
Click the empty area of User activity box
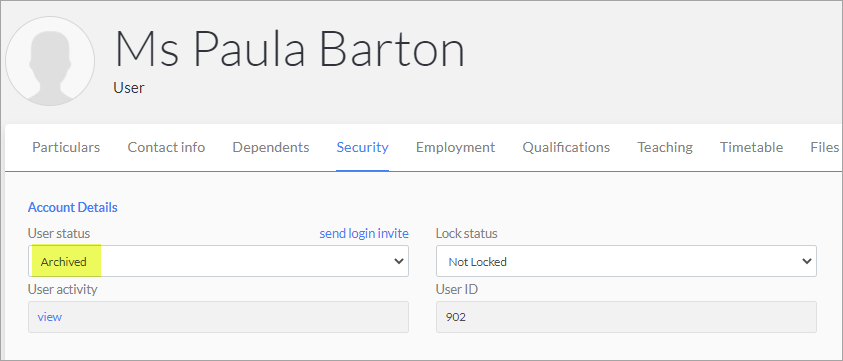(x=235, y=317)
